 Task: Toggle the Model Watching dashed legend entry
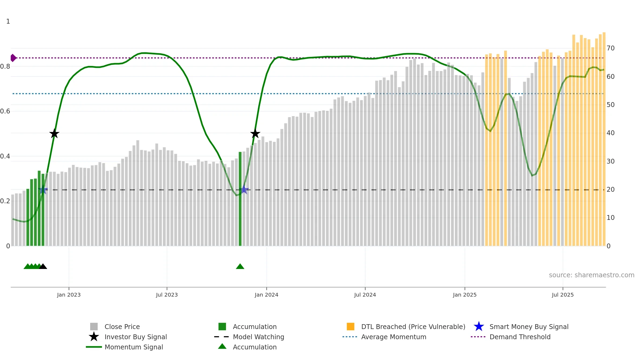(x=222, y=337)
